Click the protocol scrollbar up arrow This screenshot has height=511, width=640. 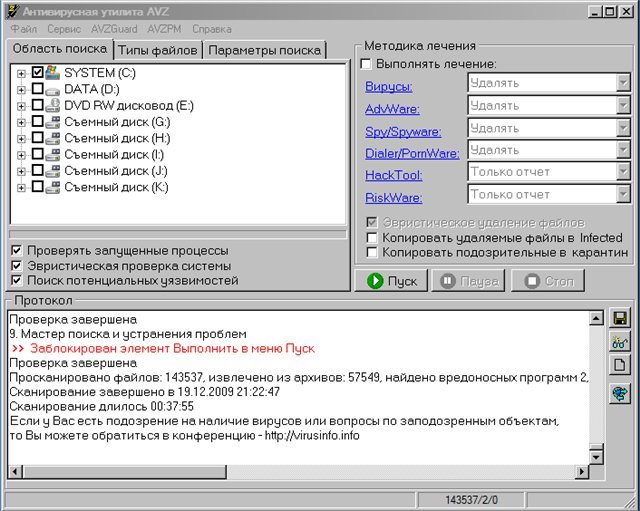coord(597,318)
